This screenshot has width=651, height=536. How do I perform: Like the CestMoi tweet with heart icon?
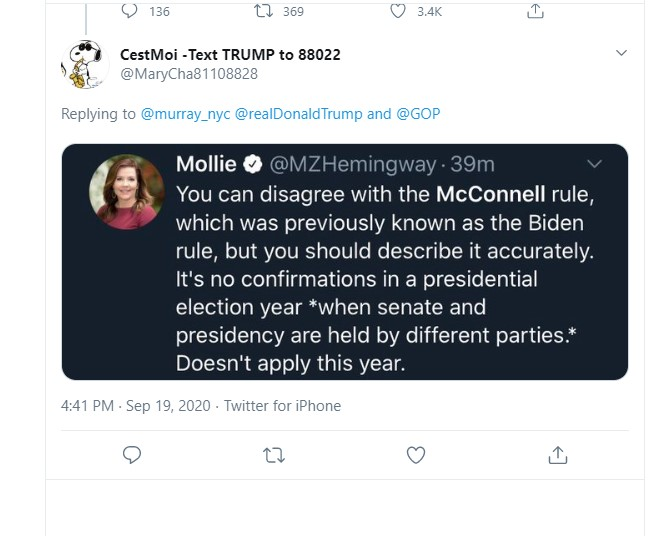[416, 455]
